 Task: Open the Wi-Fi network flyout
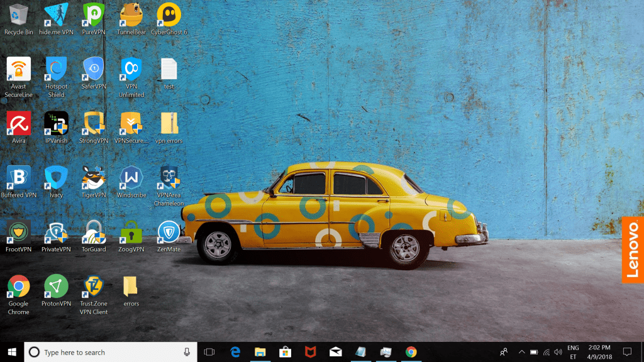click(x=547, y=352)
